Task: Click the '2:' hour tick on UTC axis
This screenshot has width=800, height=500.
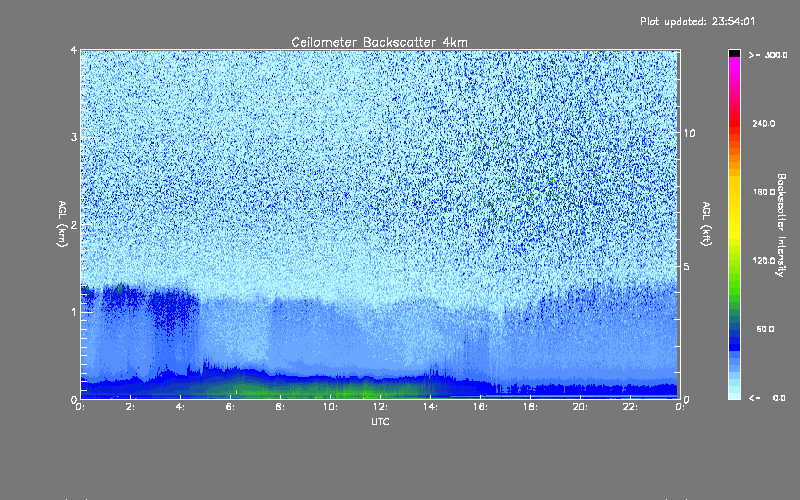Action: [x=131, y=407]
